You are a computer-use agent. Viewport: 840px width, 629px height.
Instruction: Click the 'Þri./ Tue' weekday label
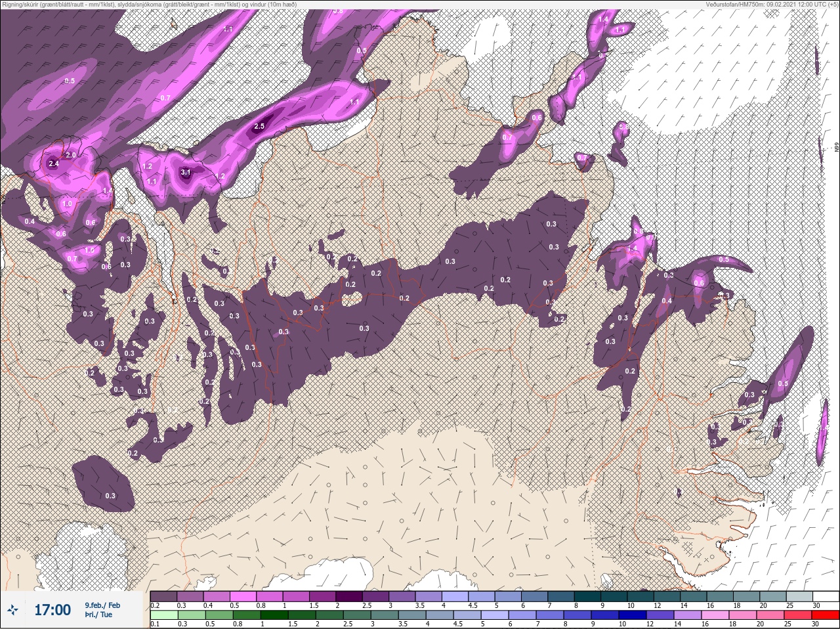click(x=98, y=615)
